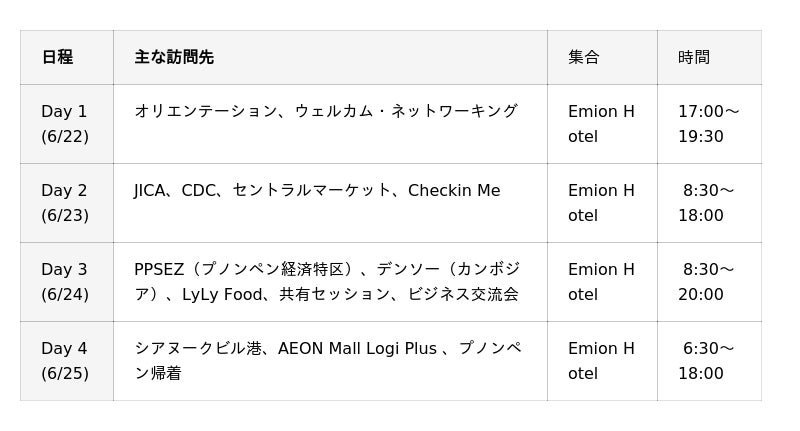The width and height of the screenshot is (800, 431).
Task: Click the 集合 column header
Action: point(584,57)
